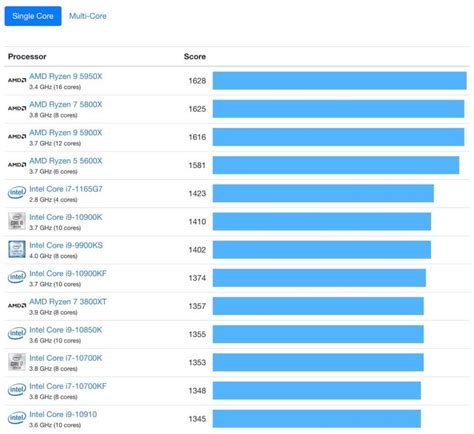This screenshot has width=474, height=434.
Task: Click the score value 1348
Action: [x=197, y=391]
